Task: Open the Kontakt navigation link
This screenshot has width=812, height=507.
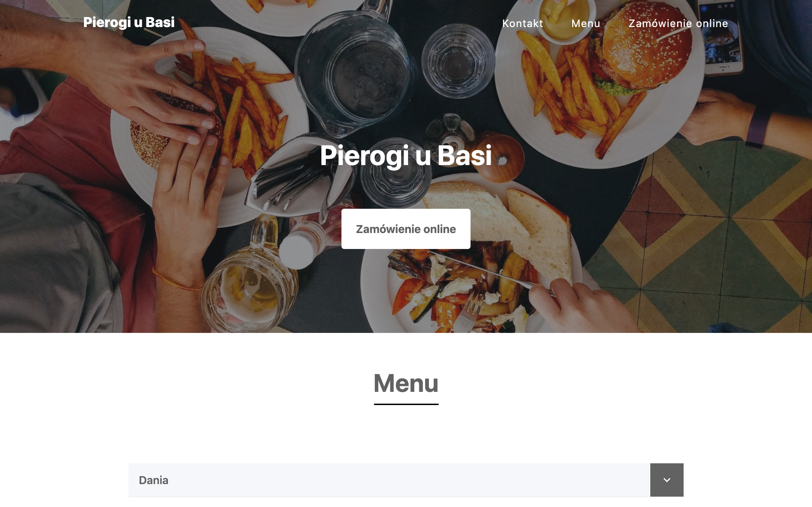Action: pos(523,23)
